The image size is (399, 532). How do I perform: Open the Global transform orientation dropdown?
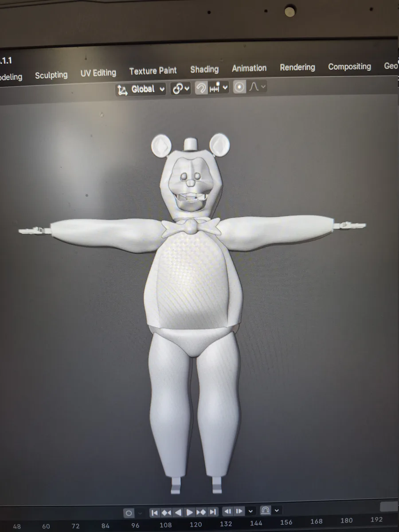pyautogui.click(x=141, y=89)
